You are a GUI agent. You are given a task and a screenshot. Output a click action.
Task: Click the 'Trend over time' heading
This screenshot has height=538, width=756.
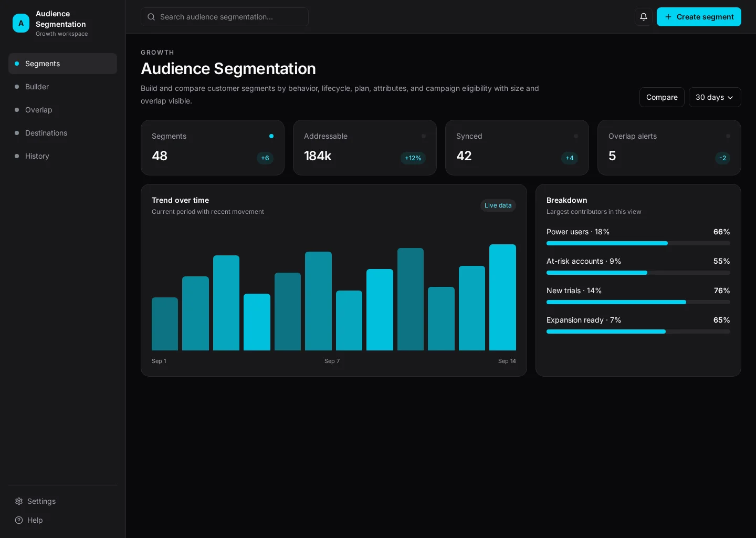181,200
